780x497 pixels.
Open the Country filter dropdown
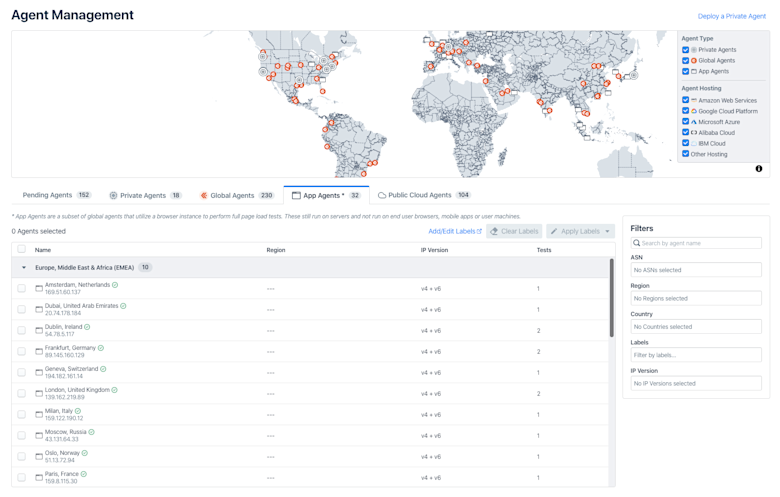click(696, 327)
